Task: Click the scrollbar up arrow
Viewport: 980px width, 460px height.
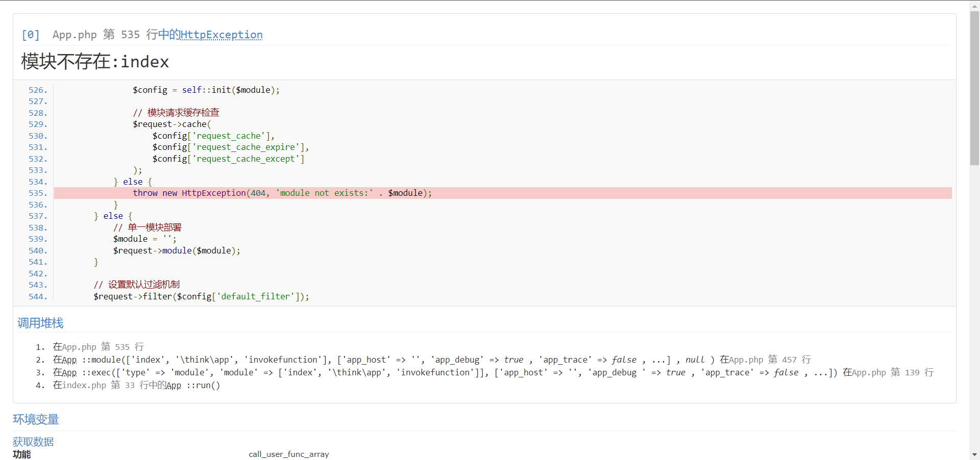Action: tap(974, 5)
